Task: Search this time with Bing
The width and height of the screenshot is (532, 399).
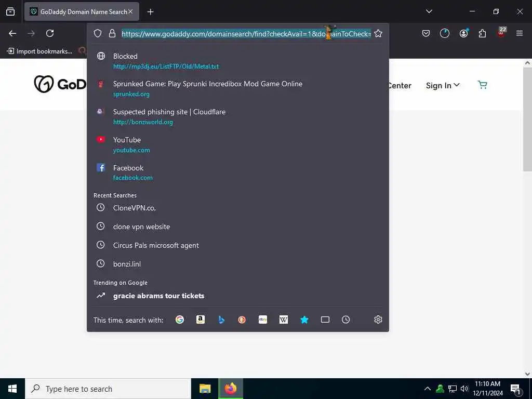Action: tap(221, 320)
